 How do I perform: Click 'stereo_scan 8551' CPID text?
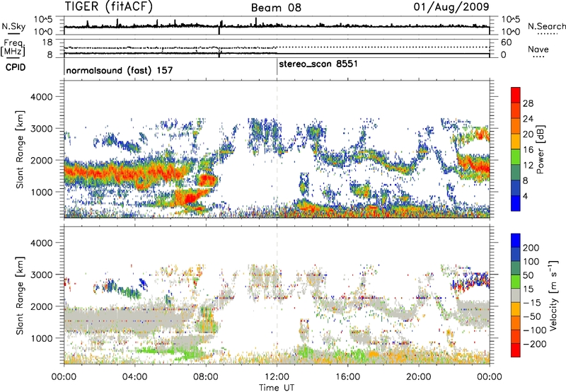(x=318, y=64)
